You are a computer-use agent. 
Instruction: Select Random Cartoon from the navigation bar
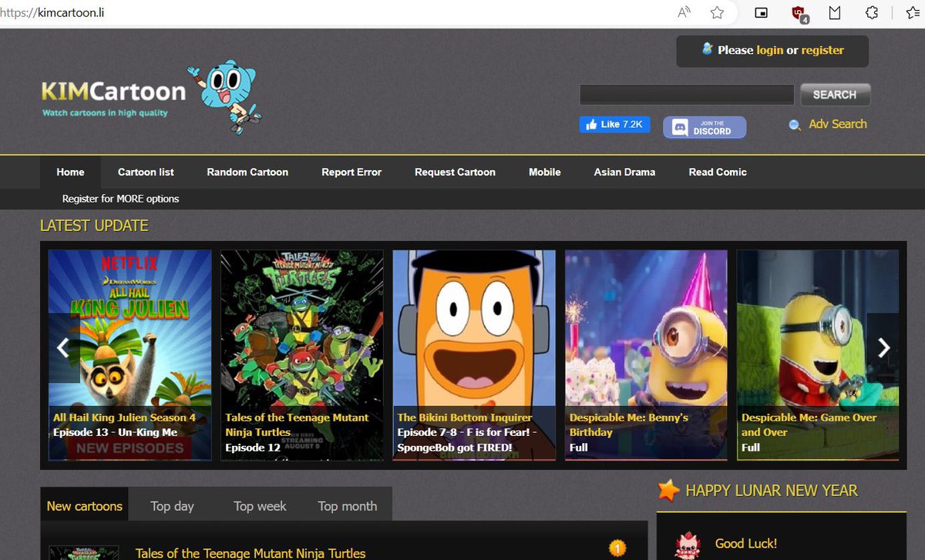(247, 172)
